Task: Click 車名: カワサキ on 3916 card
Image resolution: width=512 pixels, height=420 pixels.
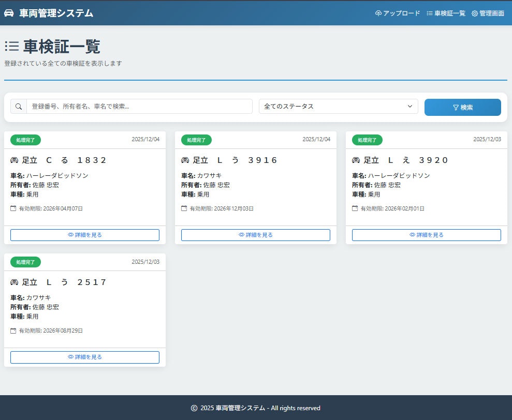Action: (201, 175)
